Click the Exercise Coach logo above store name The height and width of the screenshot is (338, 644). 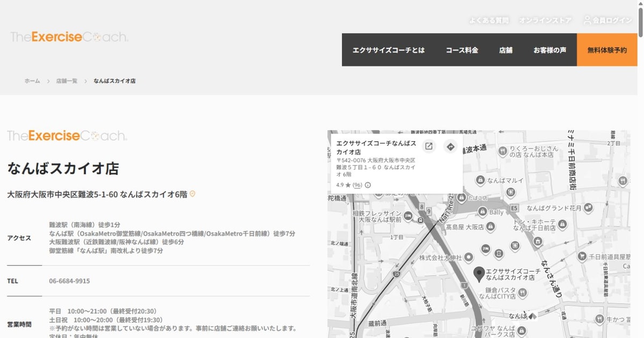coord(67,136)
